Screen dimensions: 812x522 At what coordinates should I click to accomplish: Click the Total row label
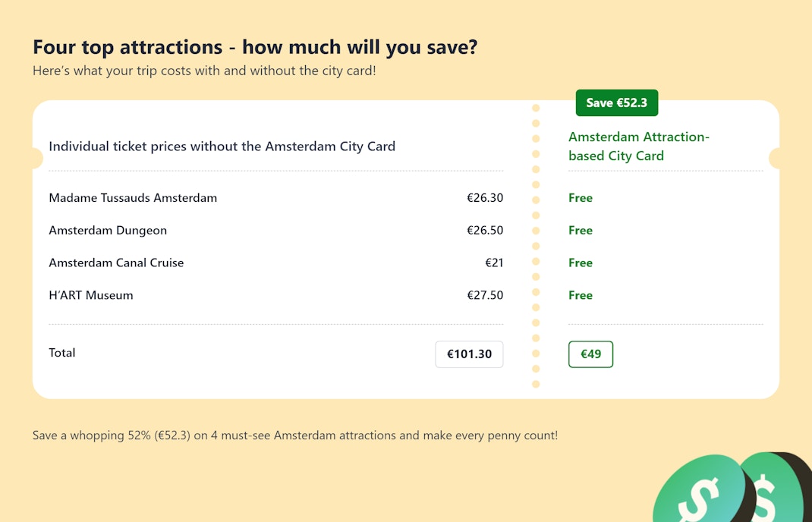pyautogui.click(x=62, y=353)
